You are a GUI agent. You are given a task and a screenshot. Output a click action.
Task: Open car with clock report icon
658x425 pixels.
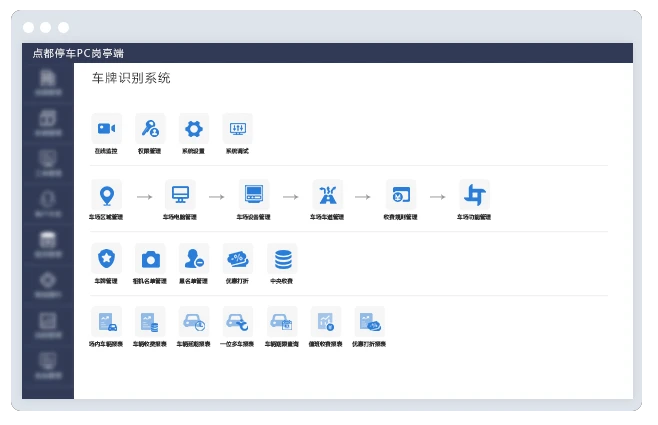[x=194, y=322]
